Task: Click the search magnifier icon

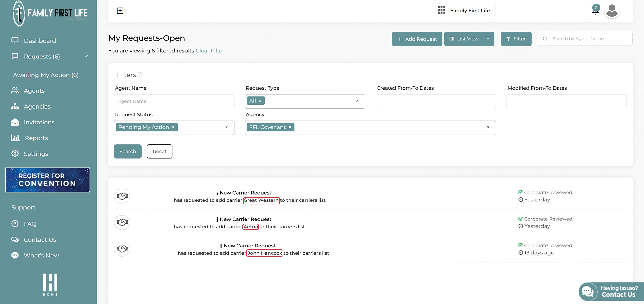Action: pos(545,39)
